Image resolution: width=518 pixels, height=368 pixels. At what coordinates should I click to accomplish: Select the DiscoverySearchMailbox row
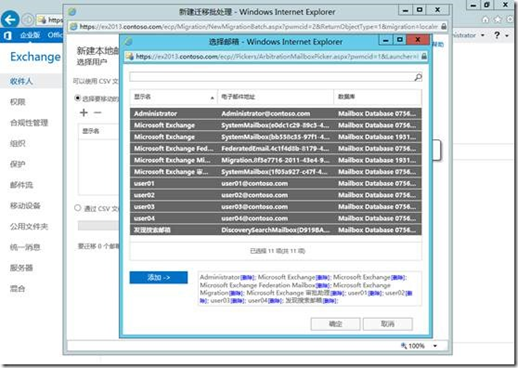(276, 230)
